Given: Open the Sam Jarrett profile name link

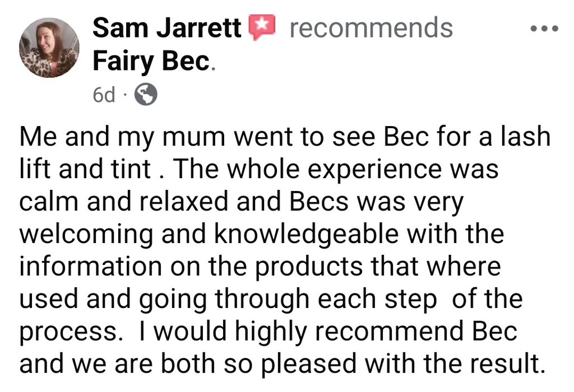Looking at the screenshot, I should click(x=166, y=27).
